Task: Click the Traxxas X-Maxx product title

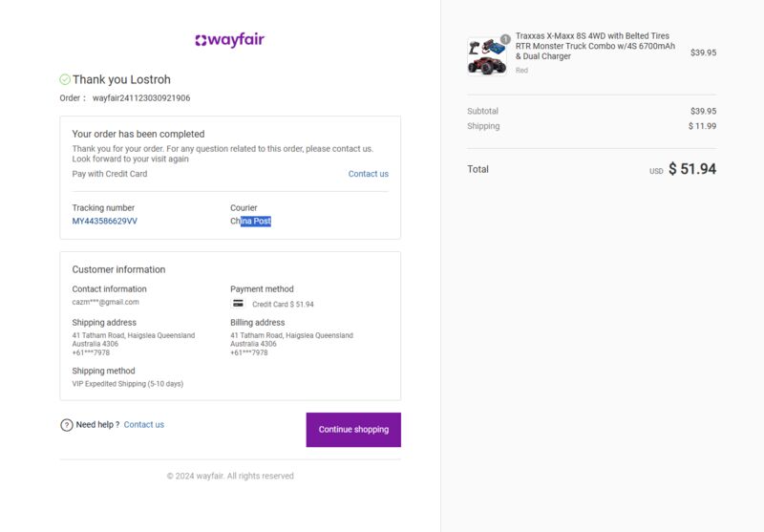Action: (595, 46)
